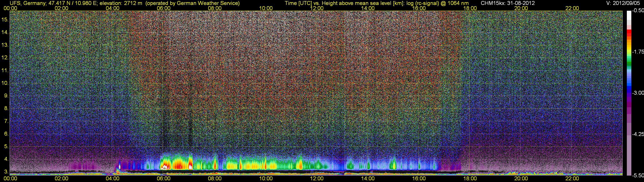
Task: Click the 06:00 label on top time axis
Action: point(164,8)
